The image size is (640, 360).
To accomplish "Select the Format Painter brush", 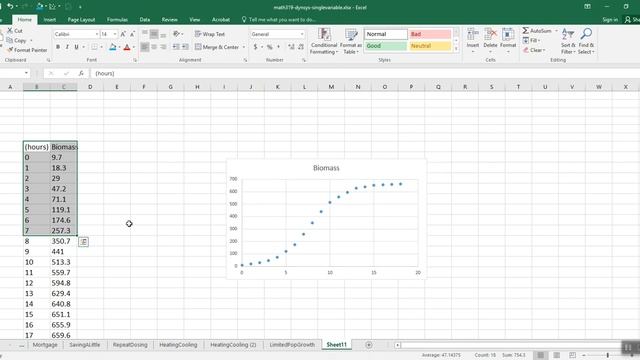I will coord(10,50).
